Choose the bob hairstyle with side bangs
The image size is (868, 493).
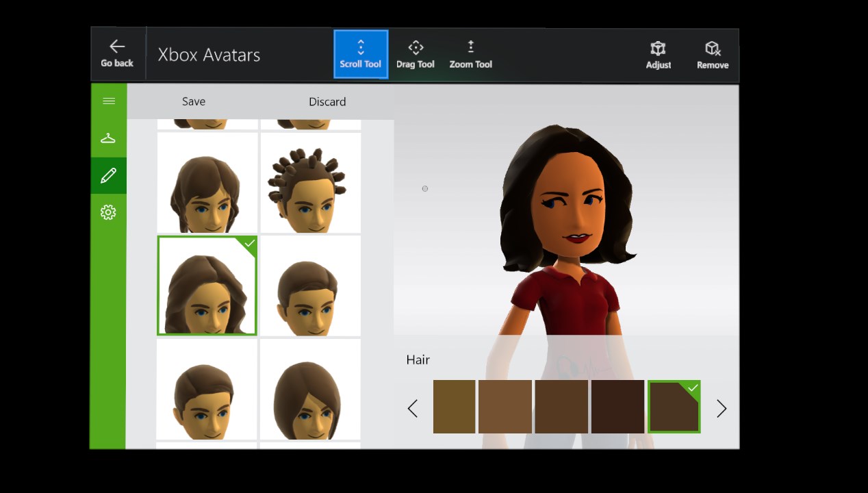pyautogui.click(x=311, y=389)
